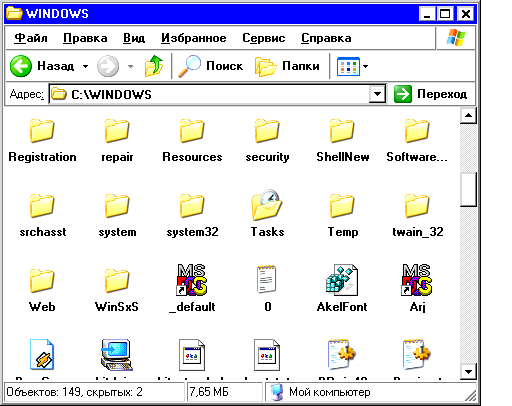Click the Windows flag logo
This screenshot has width=512, height=406.
[456, 38]
